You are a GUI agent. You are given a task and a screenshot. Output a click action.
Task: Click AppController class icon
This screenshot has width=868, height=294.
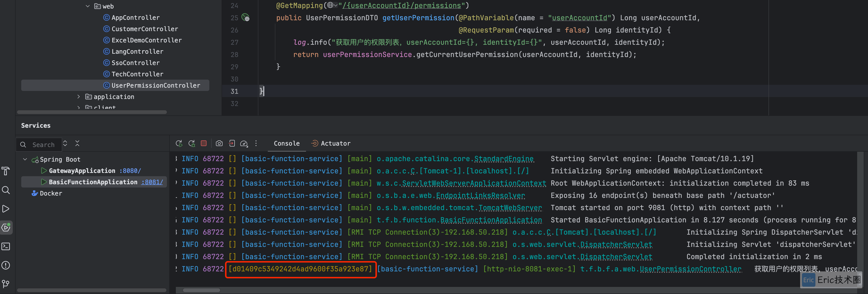(x=107, y=17)
